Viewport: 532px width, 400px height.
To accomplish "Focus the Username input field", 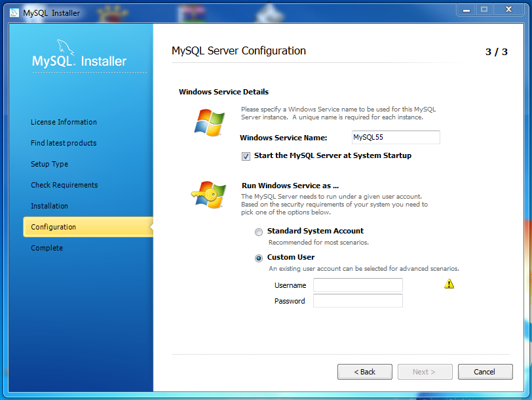I will (358, 285).
